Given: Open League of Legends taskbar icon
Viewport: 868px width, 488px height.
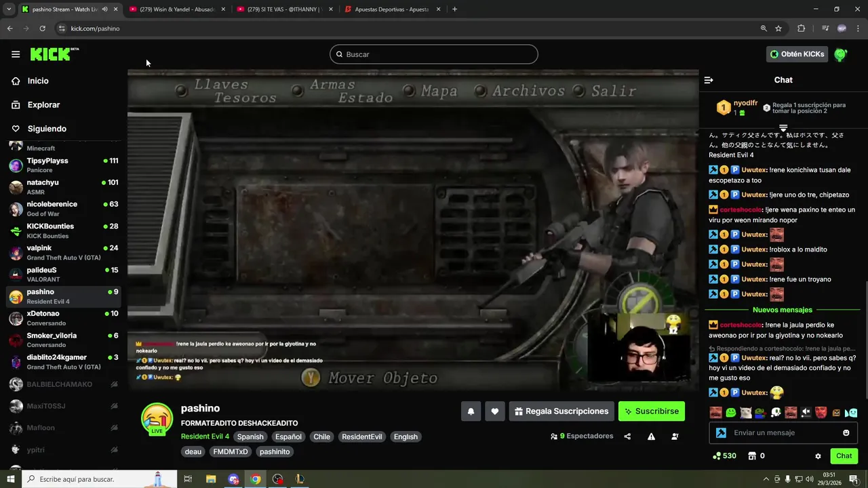Looking at the screenshot, I should pyautogui.click(x=300, y=479).
